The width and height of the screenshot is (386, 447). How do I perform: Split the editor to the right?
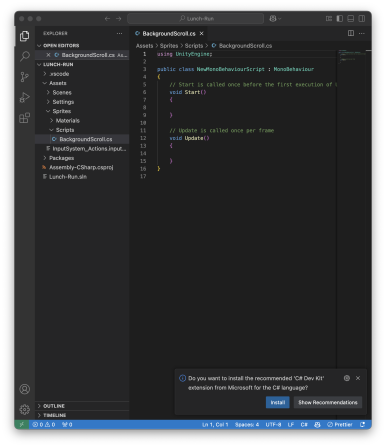[x=351, y=33]
